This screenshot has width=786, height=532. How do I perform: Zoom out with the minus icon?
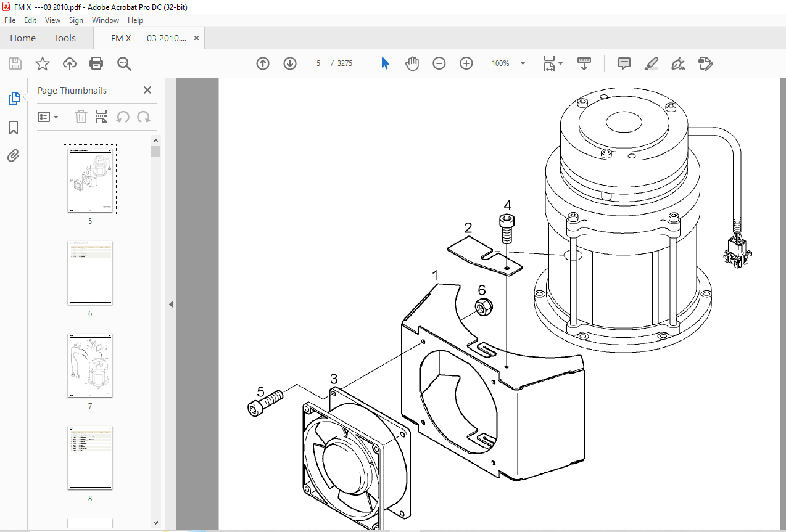pos(439,63)
